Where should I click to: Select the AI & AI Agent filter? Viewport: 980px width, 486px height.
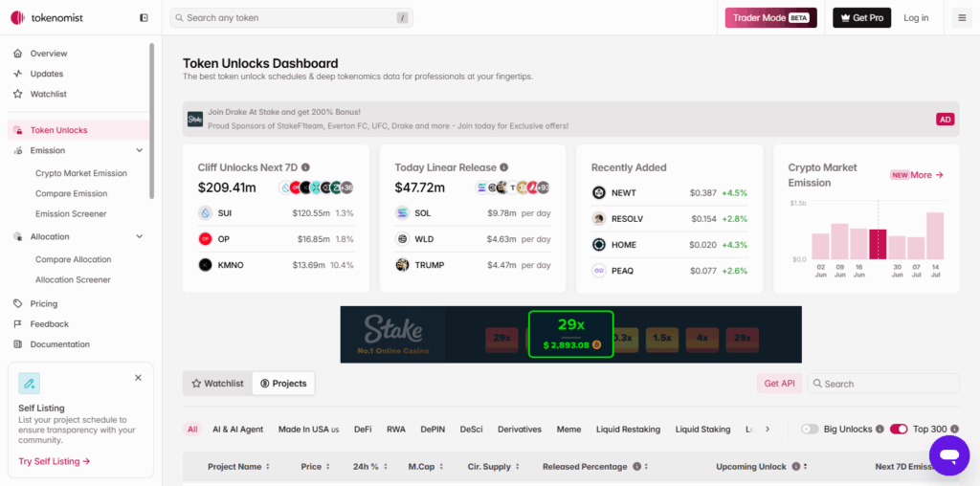[238, 430]
